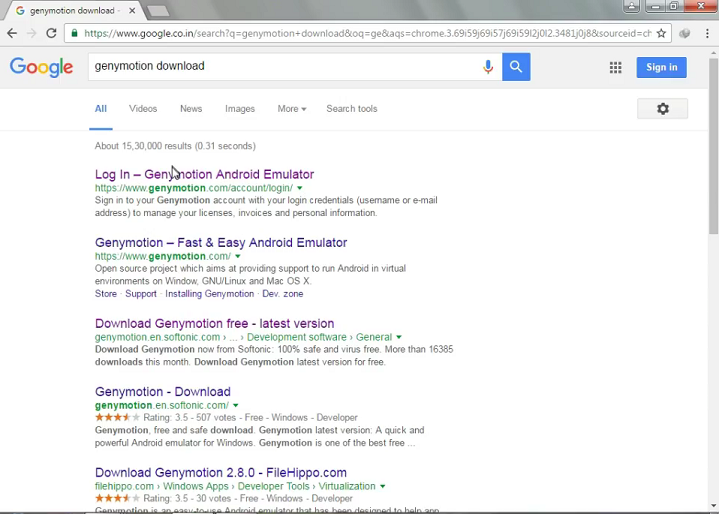This screenshot has width=719, height=514.
Task: Click the genymotion.en.softonic.com breadcrumb URL
Action: tap(157, 337)
